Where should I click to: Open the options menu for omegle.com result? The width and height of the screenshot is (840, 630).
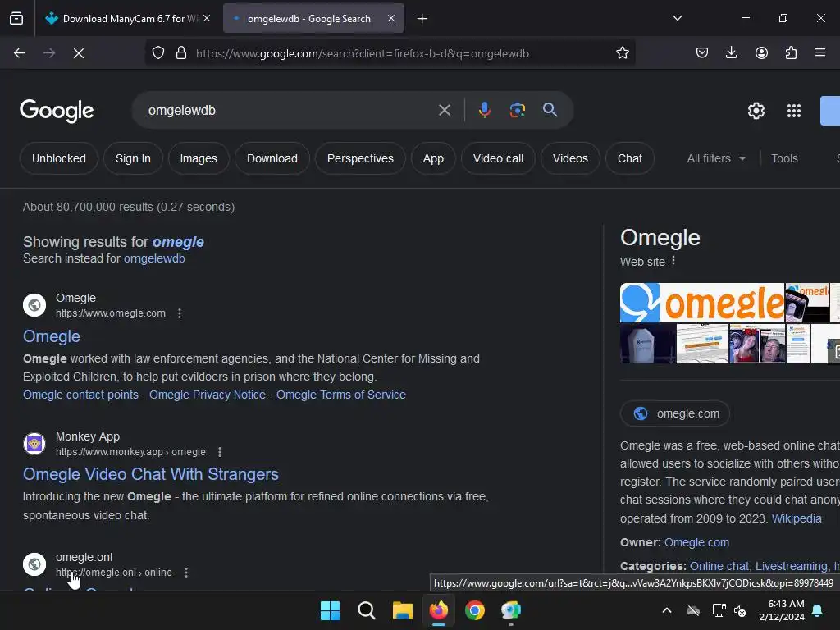click(x=180, y=313)
